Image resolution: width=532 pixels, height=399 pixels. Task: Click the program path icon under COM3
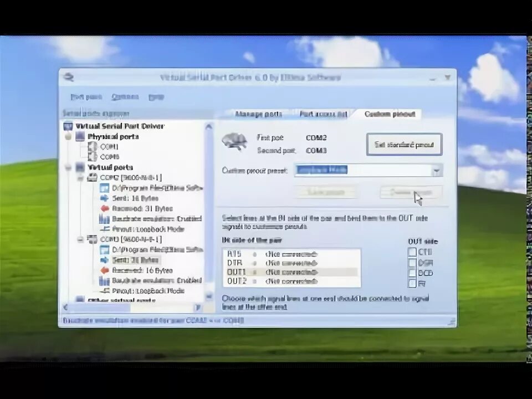[x=105, y=250]
